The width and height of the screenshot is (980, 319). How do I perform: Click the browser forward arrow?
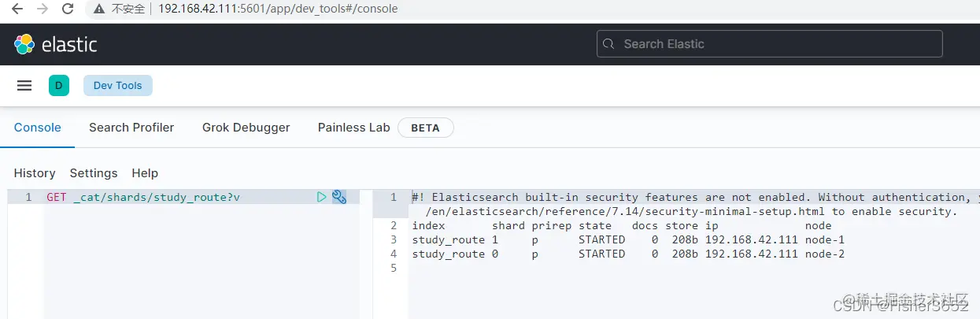pyautogui.click(x=42, y=9)
